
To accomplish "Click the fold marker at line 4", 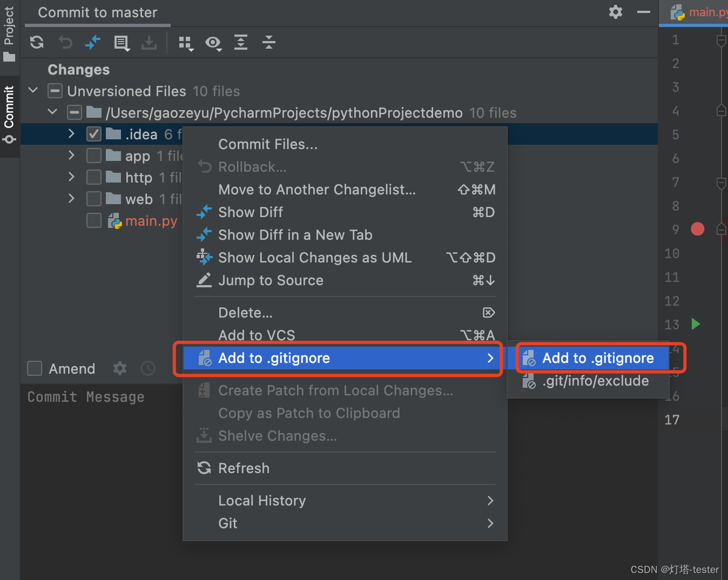I will point(721,110).
